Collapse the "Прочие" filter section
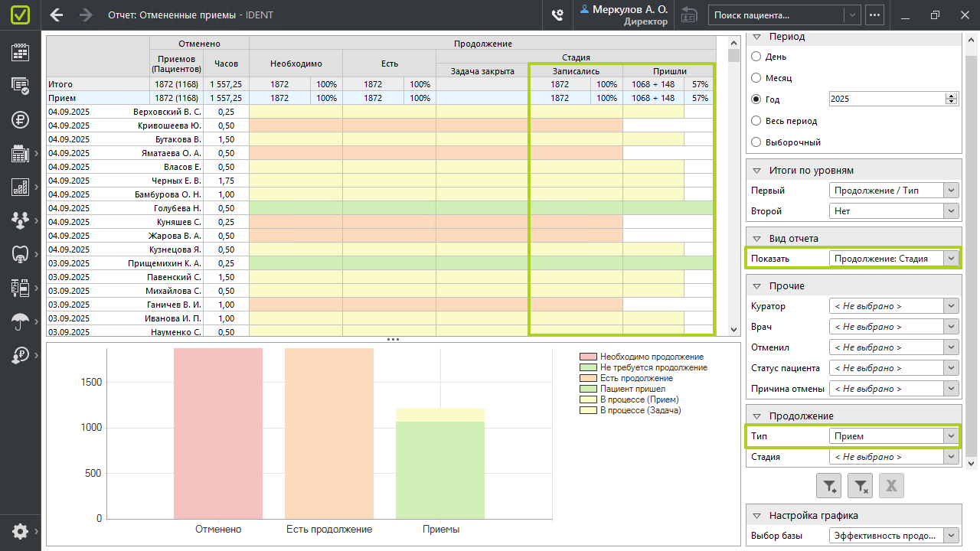 pos(756,285)
